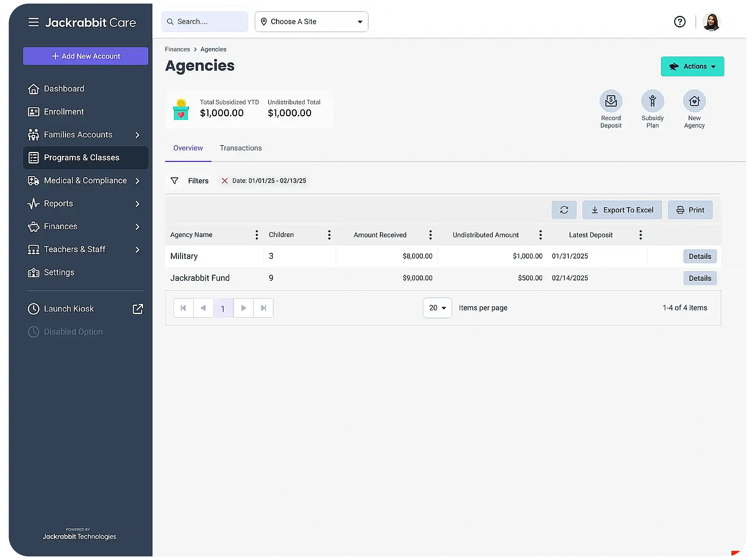Open Agency Name column menu
Viewport: 755px width, 560px height.
point(257,235)
